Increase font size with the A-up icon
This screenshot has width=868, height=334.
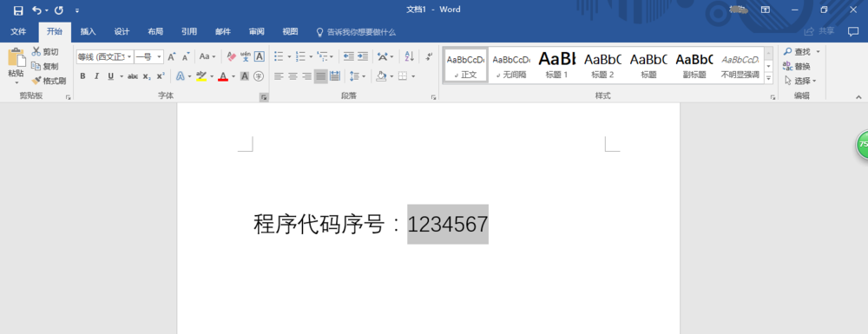(172, 56)
